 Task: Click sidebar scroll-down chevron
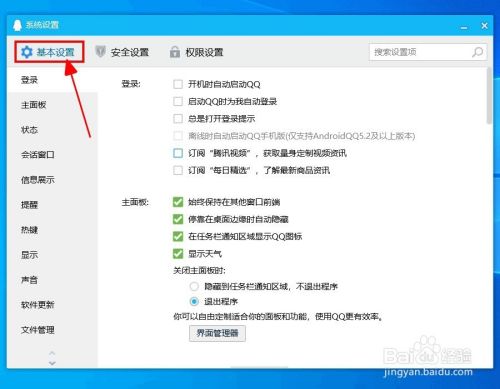[52, 363]
